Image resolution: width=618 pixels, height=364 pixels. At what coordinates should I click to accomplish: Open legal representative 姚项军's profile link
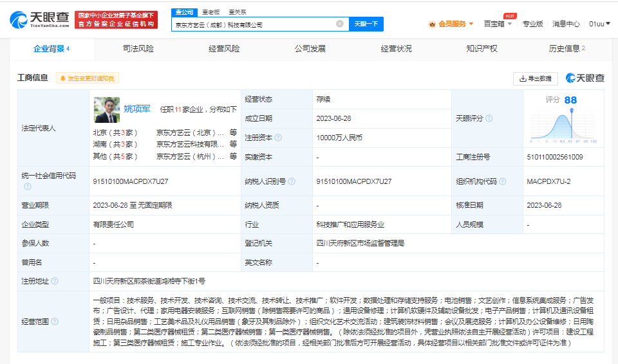[136, 109]
